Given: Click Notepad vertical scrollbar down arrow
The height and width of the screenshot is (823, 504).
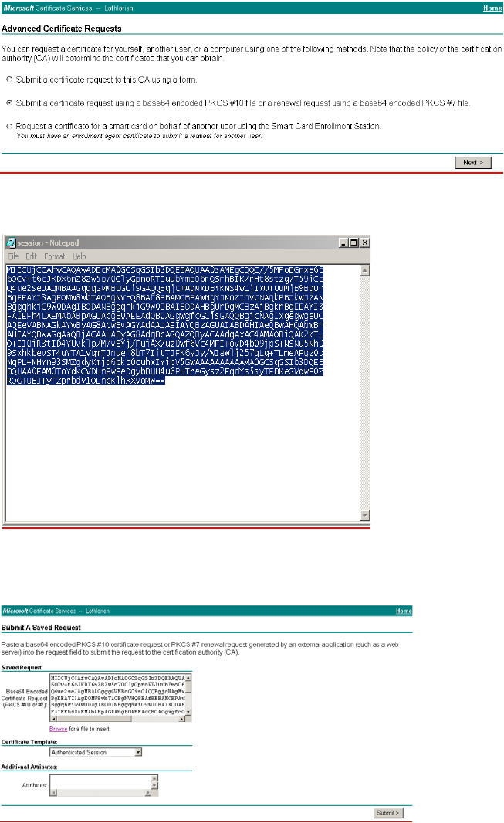Looking at the screenshot, I should click(365, 516).
